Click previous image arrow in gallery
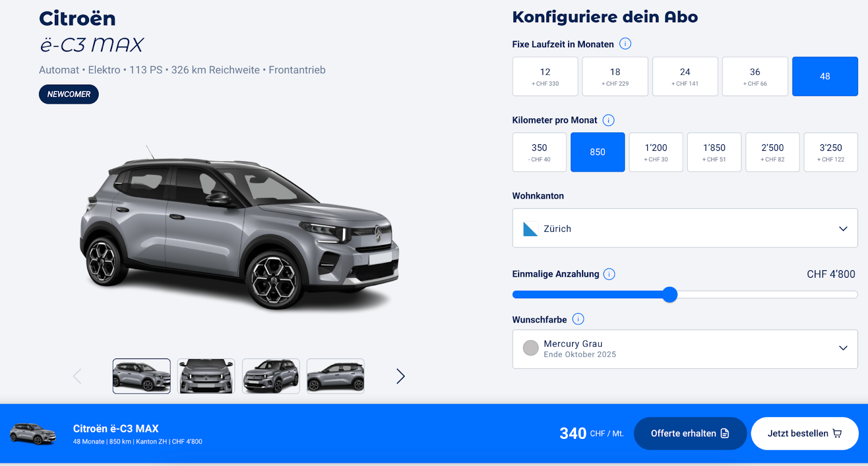 [77, 376]
